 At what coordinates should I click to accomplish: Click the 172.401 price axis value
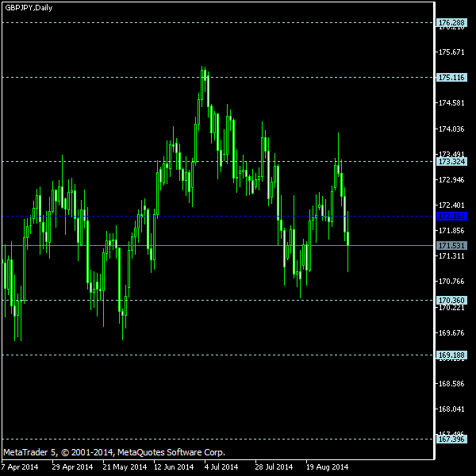point(451,205)
